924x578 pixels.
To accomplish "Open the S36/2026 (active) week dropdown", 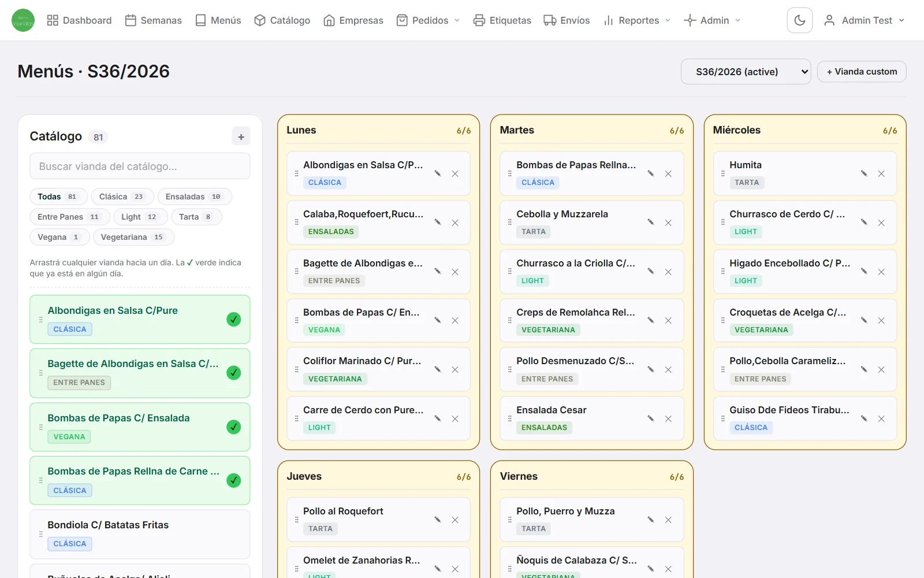I will point(746,72).
